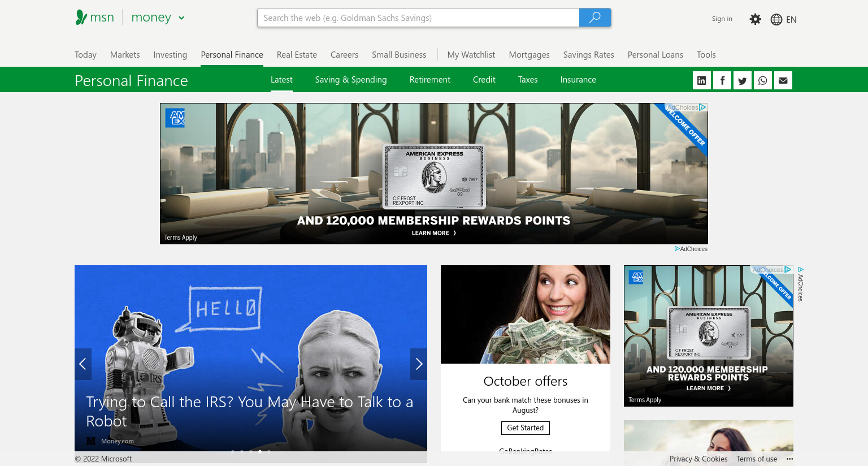Open Savings Rates
Image resolution: width=868 pixels, height=466 pixels.
pos(588,55)
